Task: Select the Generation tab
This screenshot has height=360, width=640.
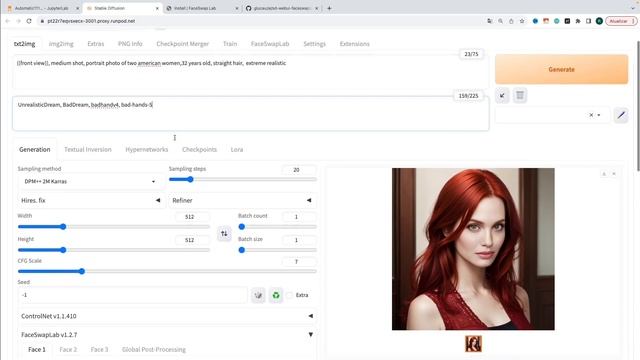Action: point(35,149)
